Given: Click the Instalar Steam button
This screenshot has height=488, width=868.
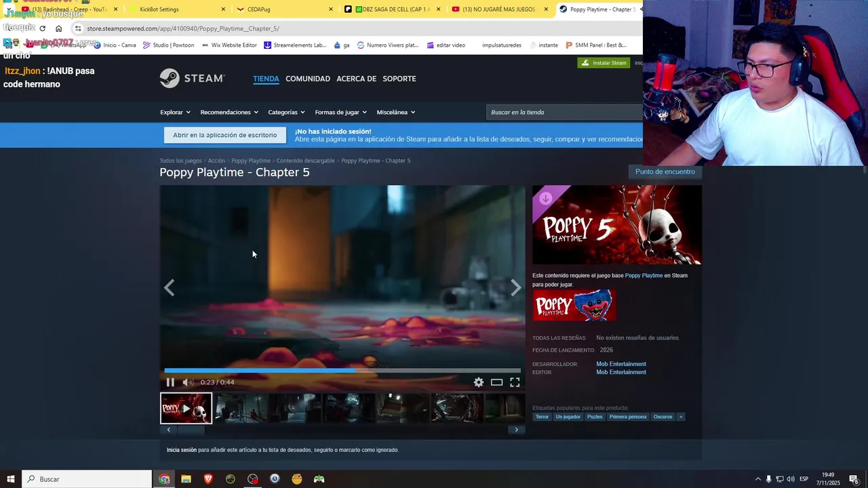Looking at the screenshot, I should pos(604,63).
